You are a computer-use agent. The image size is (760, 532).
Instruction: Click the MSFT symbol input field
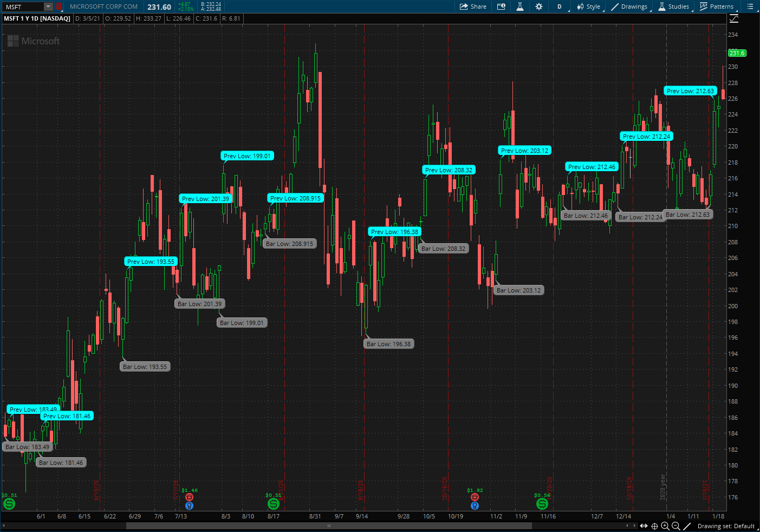tap(24, 7)
